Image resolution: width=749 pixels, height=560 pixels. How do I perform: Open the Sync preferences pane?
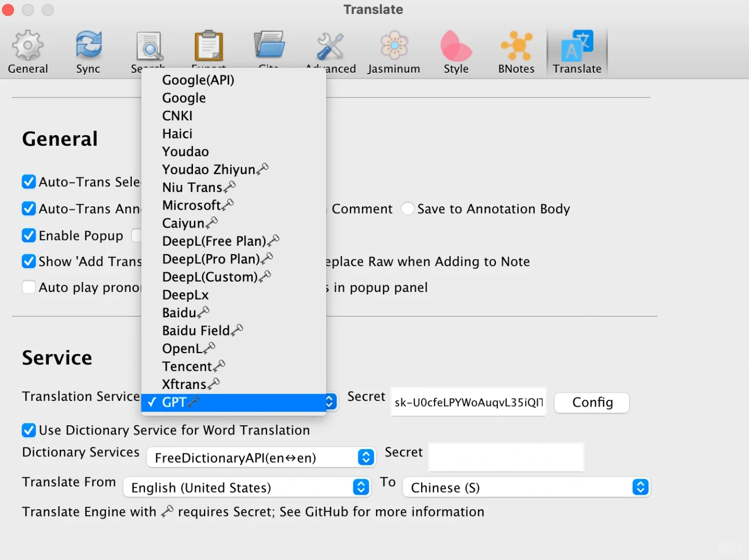pos(88,52)
